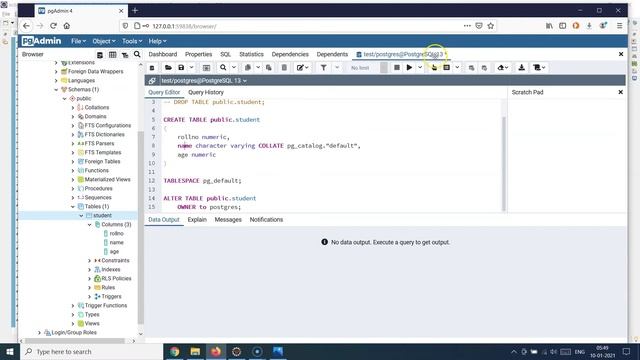Open the Query History tab
Screen dimensions: 640x360
pos(206,92)
